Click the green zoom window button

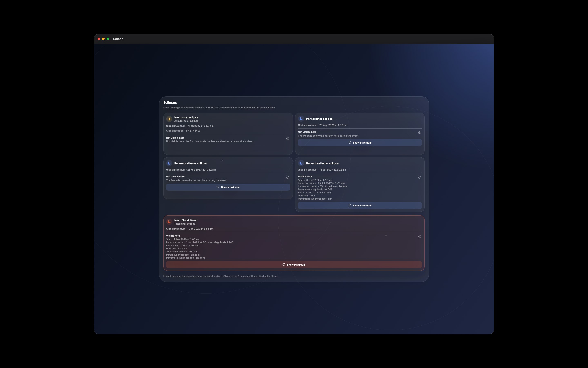pyautogui.click(x=108, y=39)
